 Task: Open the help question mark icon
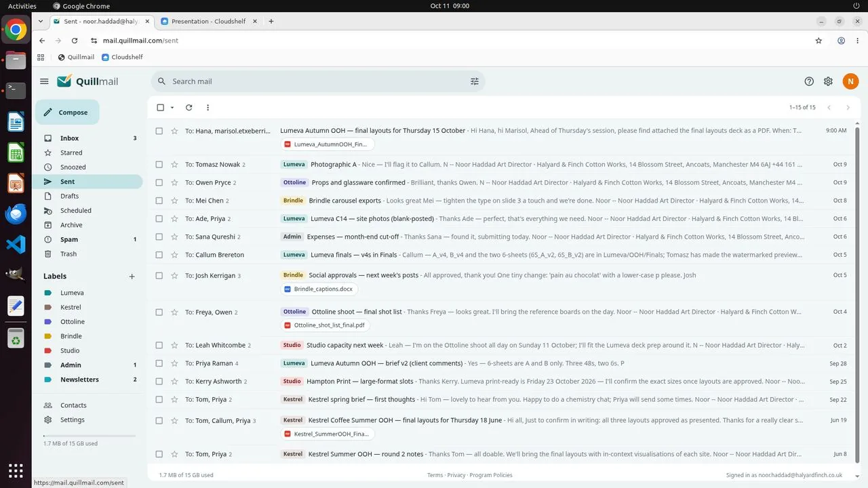809,81
